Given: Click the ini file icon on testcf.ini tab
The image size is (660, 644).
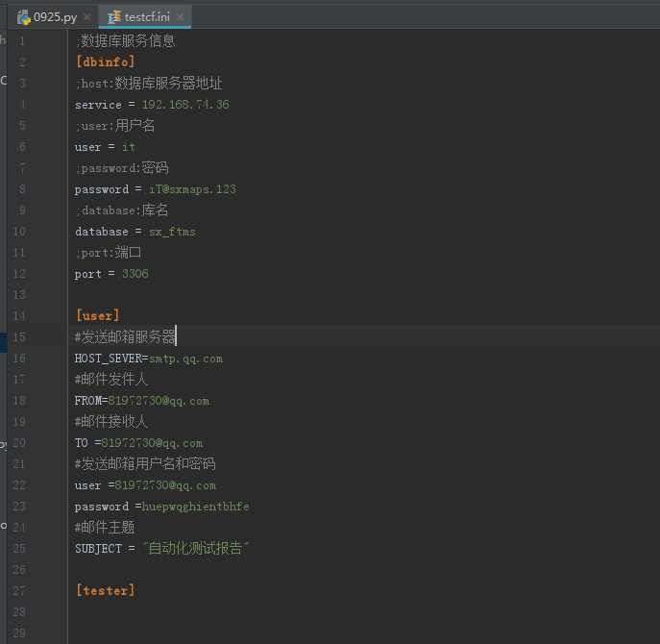Looking at the screenshot, I should point(114,17).
